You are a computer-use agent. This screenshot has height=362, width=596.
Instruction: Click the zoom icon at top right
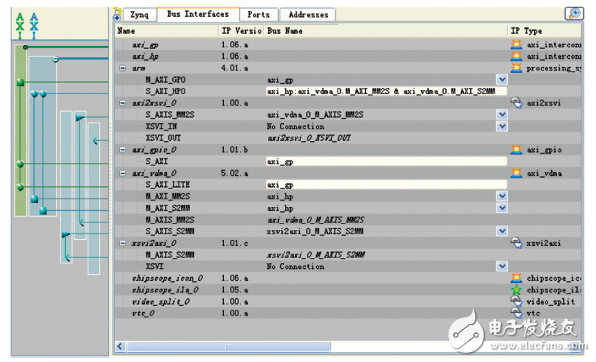coord(574,14)
